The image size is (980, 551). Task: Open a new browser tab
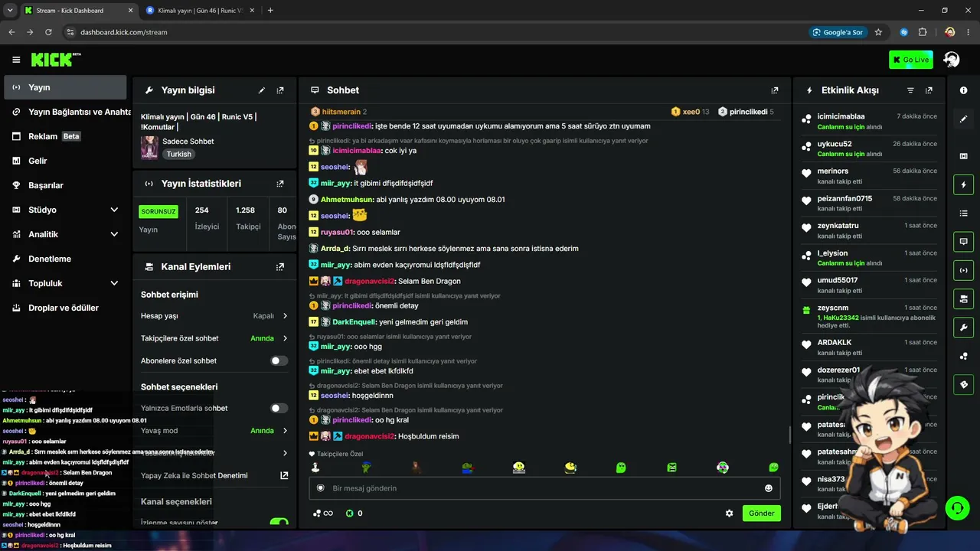270,10
